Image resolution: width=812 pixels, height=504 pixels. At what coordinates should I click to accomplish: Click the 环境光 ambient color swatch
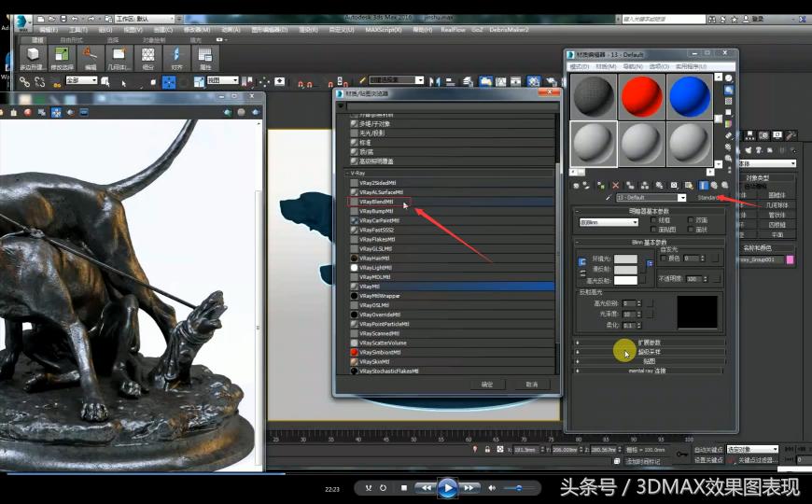625,259
